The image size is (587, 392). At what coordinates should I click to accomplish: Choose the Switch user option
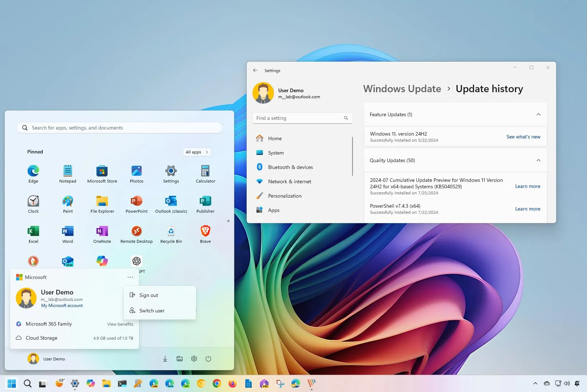(x=152, y=311)
